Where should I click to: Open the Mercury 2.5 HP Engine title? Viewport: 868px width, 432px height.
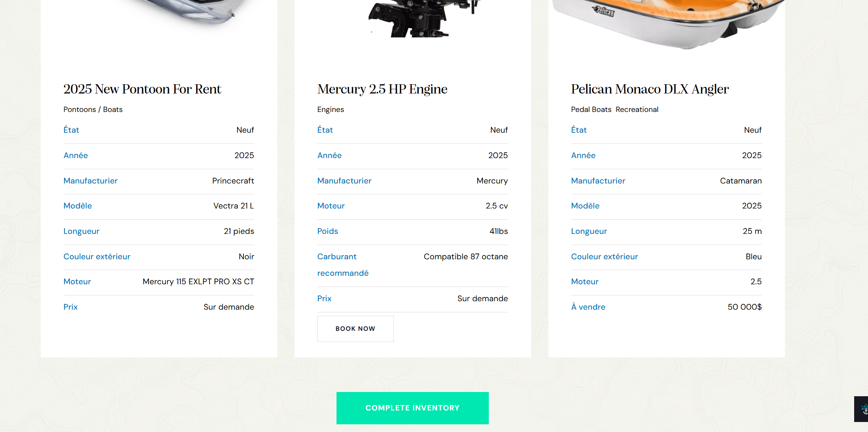[382, 89]
